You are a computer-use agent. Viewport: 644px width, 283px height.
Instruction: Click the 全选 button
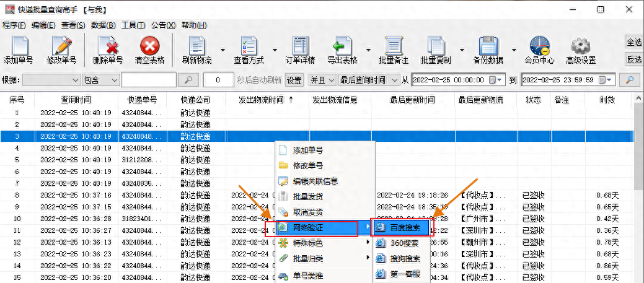click(x=634, y=42)
